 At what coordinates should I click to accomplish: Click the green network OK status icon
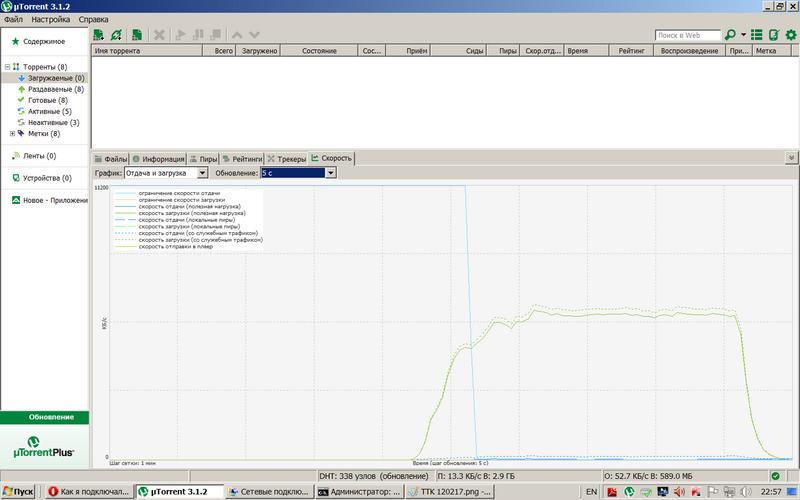(776, 476)
